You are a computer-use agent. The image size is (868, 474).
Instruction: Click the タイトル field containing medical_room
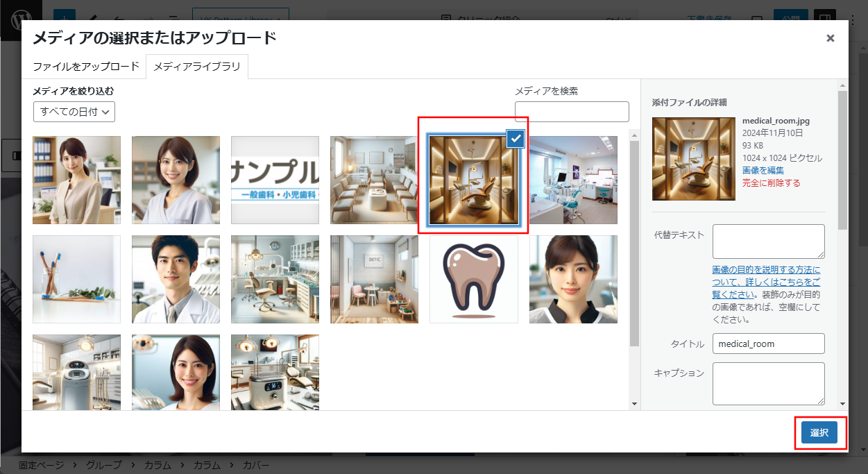pyautogui.click(x=768, y=344)
